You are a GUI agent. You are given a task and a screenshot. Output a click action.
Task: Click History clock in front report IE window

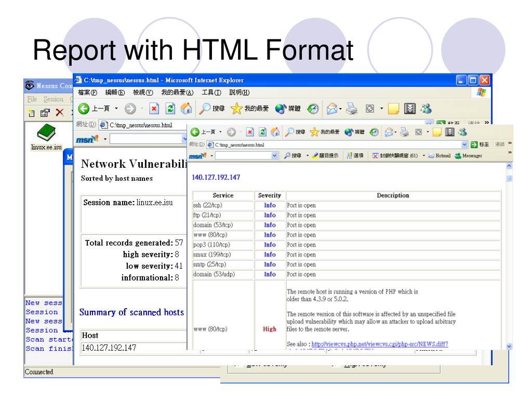click(374, 132)
